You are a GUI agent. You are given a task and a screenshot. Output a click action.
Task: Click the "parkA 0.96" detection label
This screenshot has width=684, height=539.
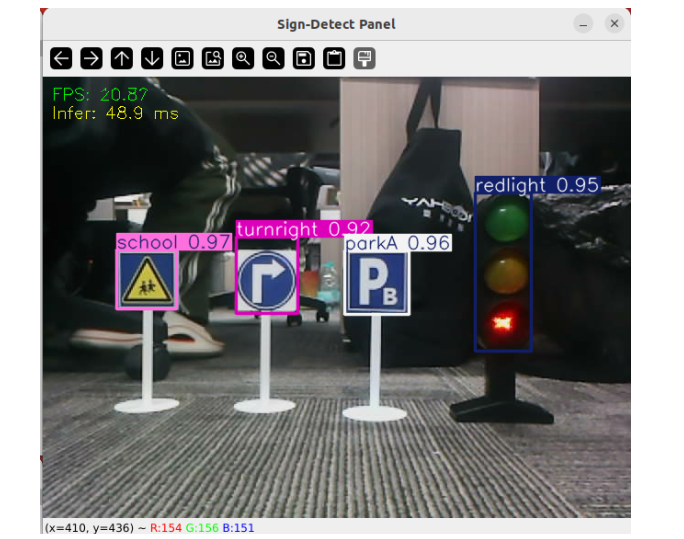click(x=398, y=243)
